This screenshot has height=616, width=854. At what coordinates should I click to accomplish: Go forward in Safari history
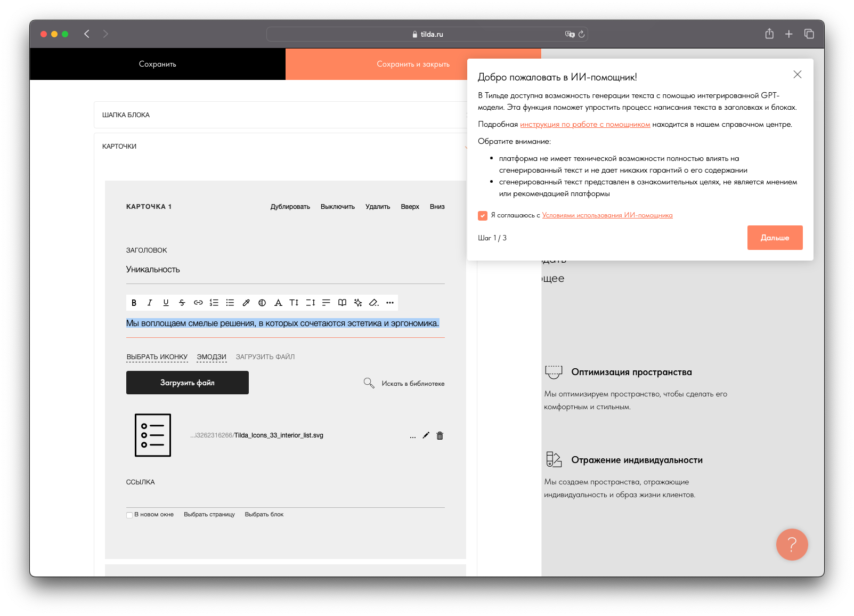coord(105,34)
